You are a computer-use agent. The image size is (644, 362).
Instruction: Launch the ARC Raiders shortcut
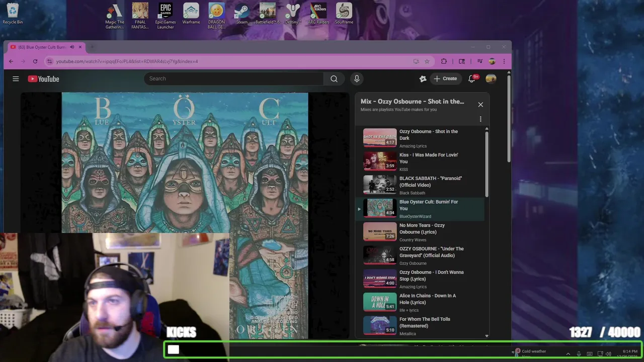pos(318,14)
